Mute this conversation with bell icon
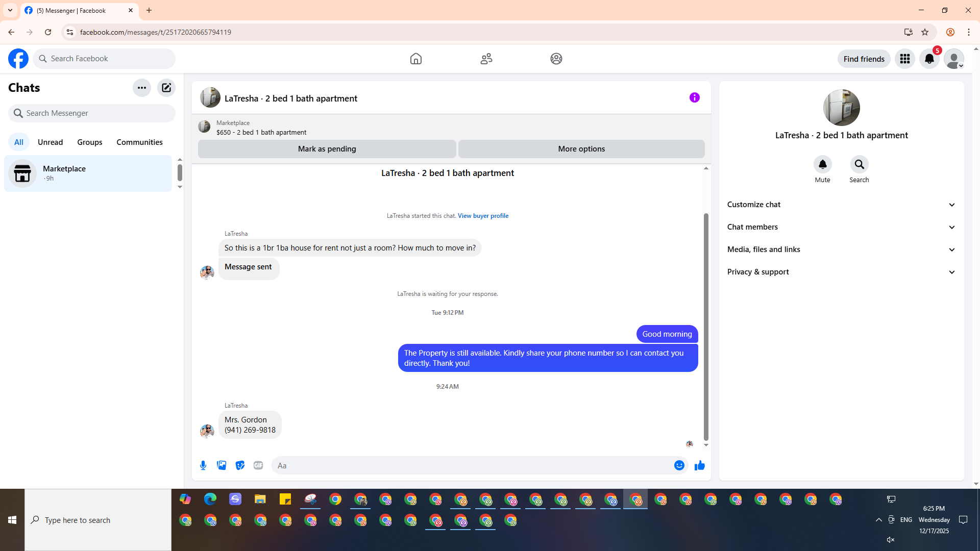Image resolution: width=980 pixels, height=551 pixels. point(822,164)
